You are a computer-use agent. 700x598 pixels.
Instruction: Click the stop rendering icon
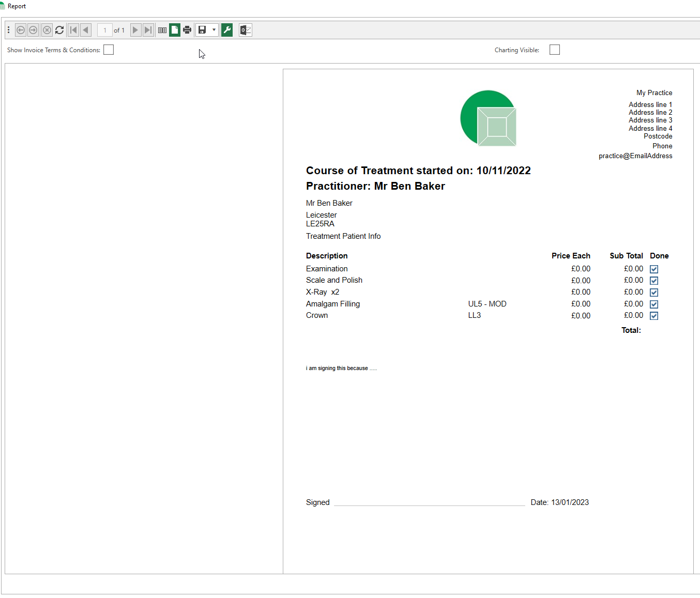coord(47,30)
